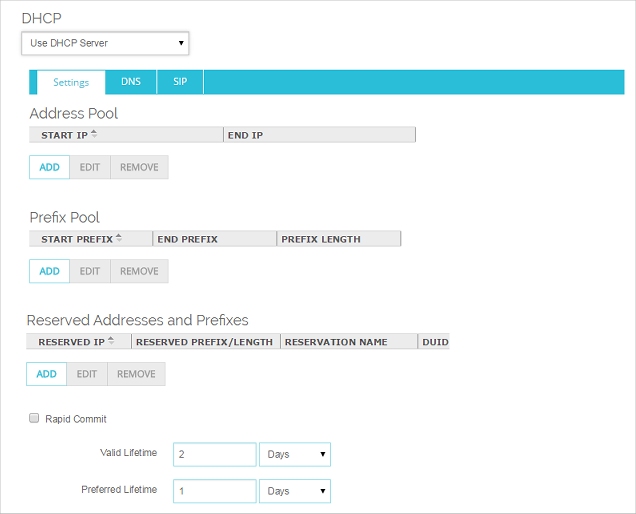Expand the Valid Lifetime units dropdown

click(x=295, y=454)
